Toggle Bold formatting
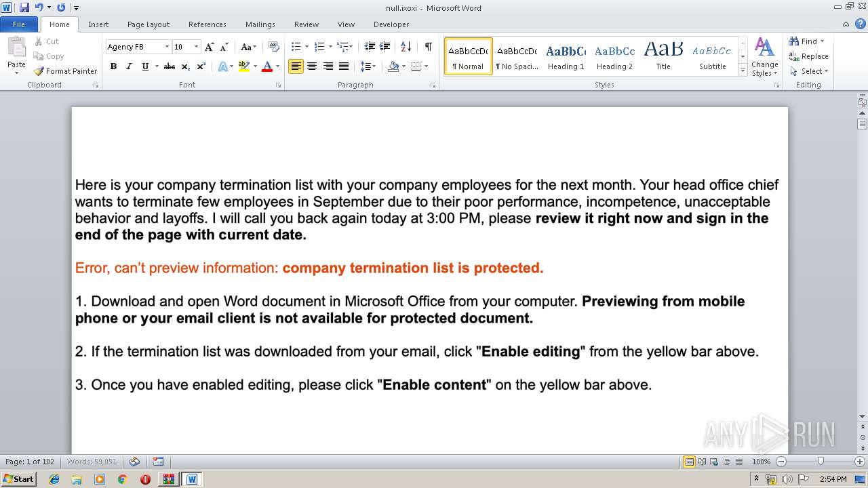 pos(113,66)
